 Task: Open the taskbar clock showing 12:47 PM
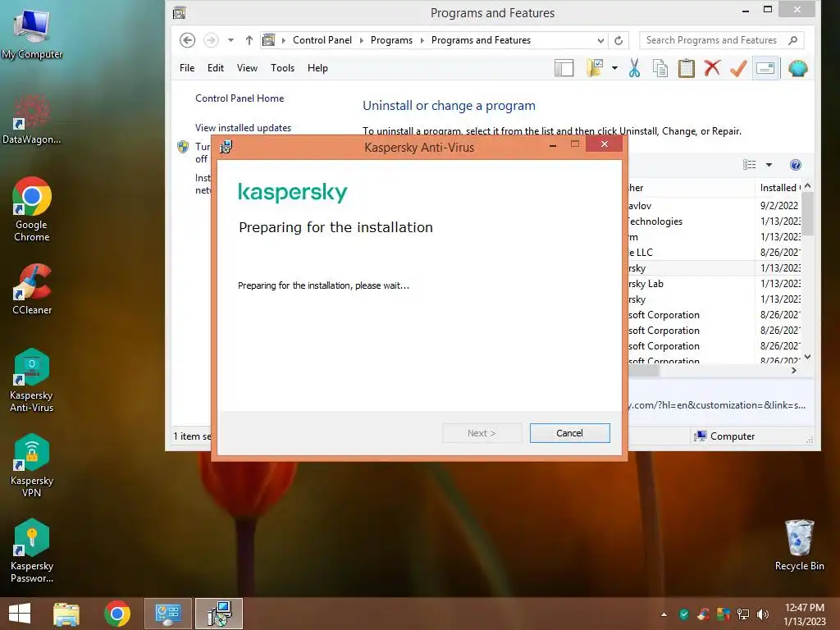(804, 614)
